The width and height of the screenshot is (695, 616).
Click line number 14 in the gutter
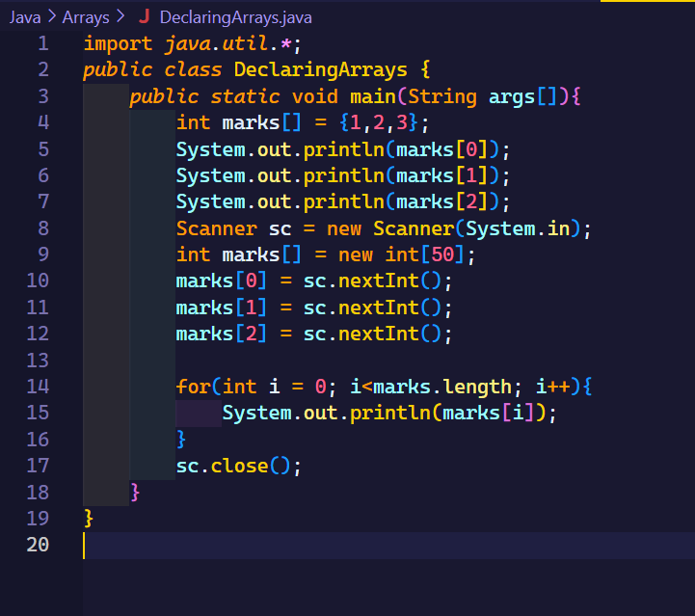click(38, 387)
